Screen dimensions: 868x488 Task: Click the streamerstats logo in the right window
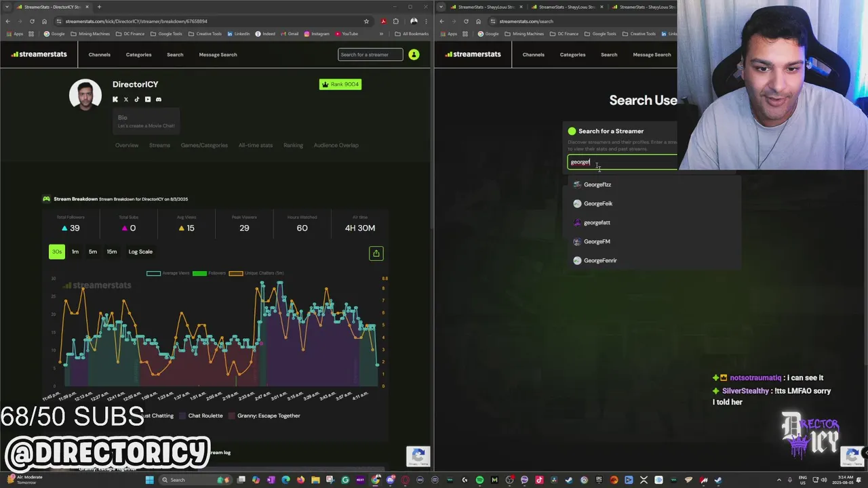473,54
